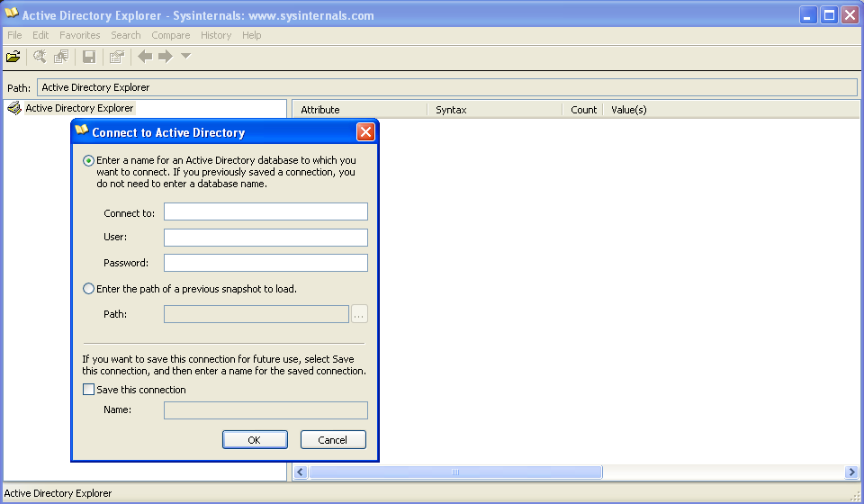The image size is (864, 504).
Task: Open the Search menu
Action: click(126, 35)
